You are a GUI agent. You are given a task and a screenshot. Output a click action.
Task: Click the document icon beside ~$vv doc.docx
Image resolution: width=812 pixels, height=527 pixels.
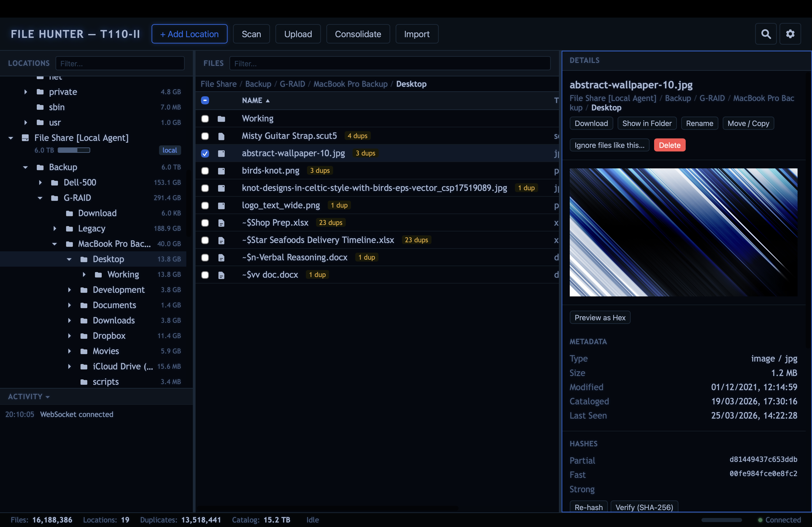(x=222, y=275)
